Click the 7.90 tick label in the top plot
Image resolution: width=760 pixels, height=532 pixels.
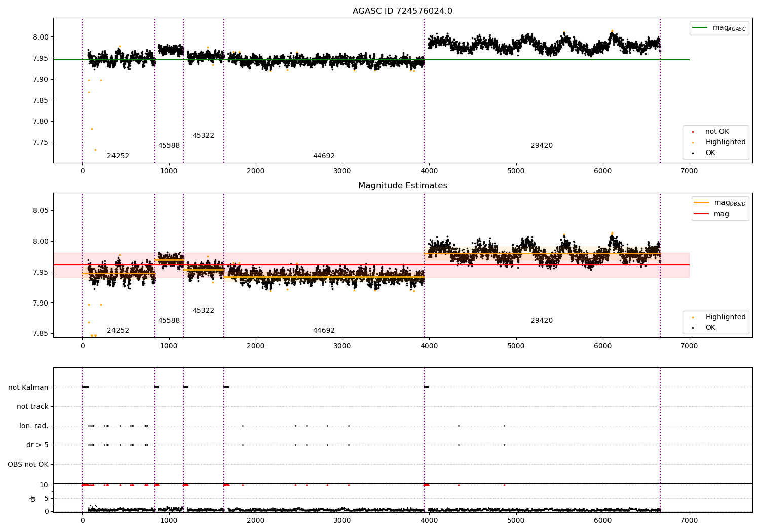(41, 79)
